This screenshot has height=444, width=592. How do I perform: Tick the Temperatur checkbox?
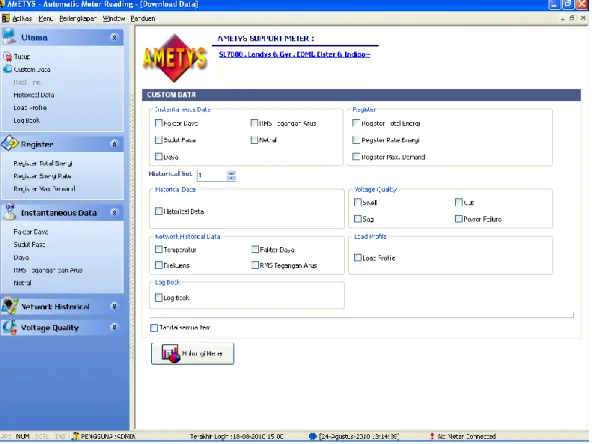point(159,249)
